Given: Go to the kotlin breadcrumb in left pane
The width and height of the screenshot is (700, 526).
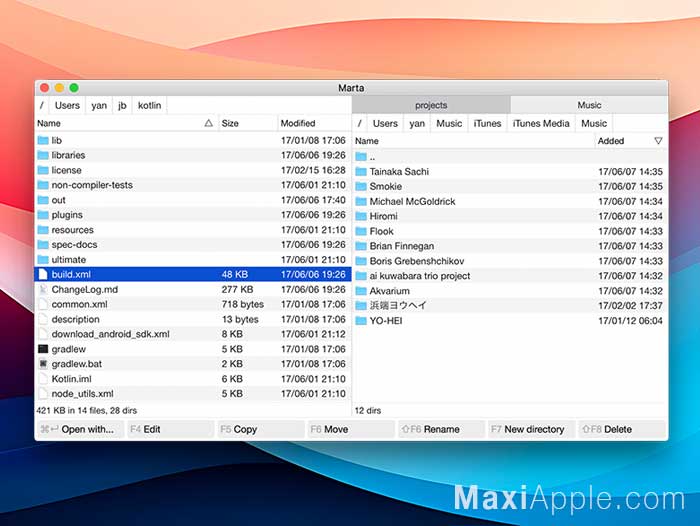Looking at the screenshot, I should (x=150, y=105).
